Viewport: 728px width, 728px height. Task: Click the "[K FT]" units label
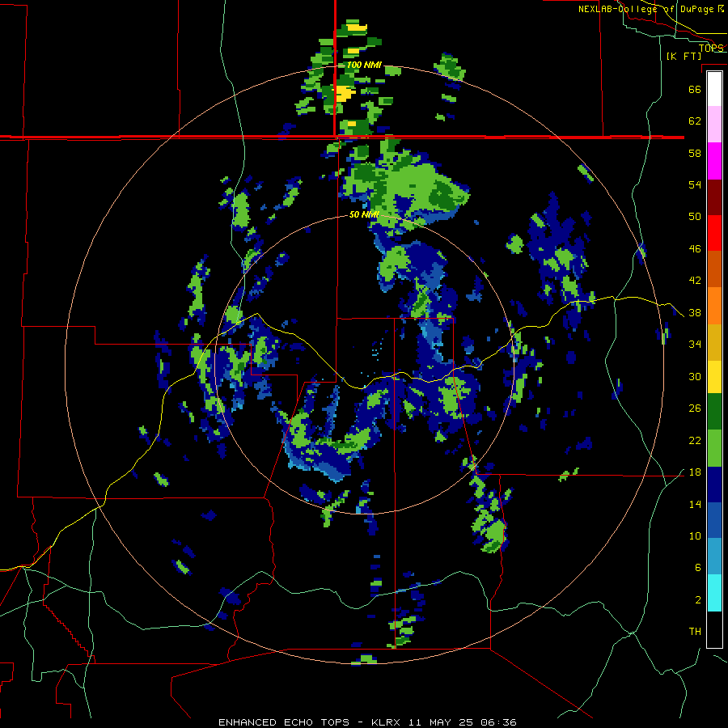tap(684, 56)
